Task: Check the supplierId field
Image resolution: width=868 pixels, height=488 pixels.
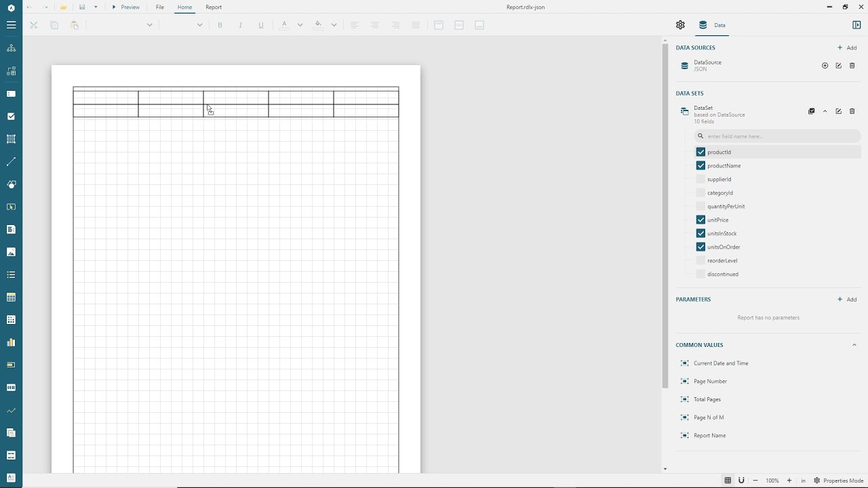Action: (x=701, y=179)
